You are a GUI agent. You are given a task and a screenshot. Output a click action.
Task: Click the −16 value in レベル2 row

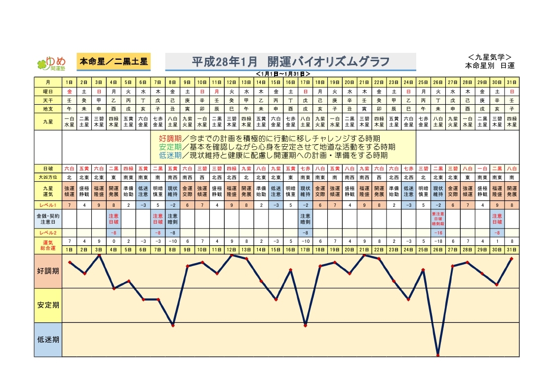[x=437, y=232]
